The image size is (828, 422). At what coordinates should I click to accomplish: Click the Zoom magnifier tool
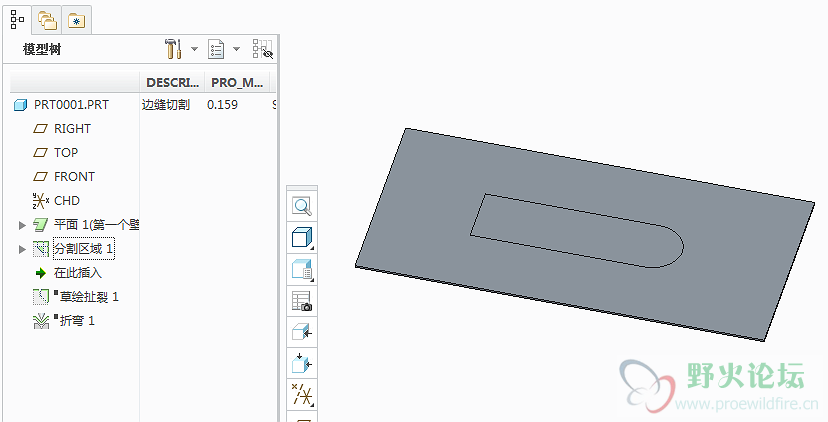coord(302,206)
